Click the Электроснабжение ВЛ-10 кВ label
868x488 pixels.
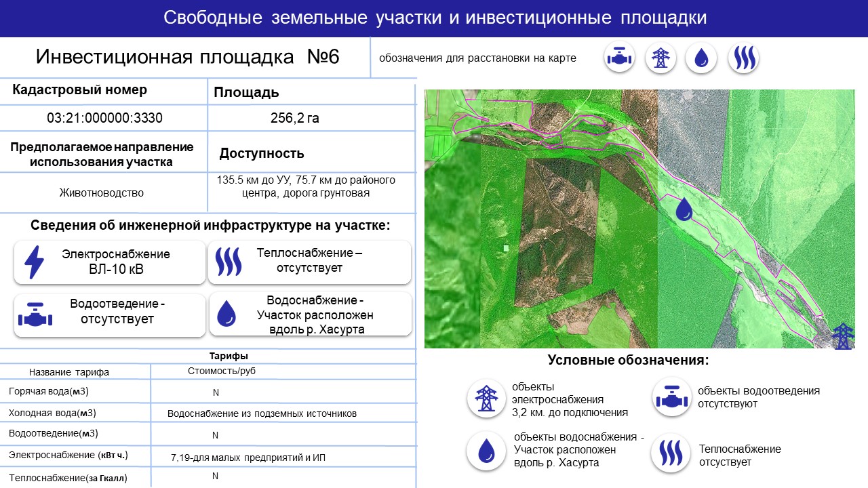116,262
